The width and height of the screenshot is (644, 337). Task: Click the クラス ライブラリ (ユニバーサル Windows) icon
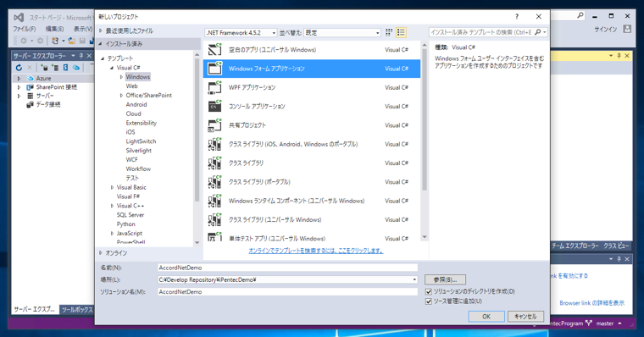click(x=214, y=219)
